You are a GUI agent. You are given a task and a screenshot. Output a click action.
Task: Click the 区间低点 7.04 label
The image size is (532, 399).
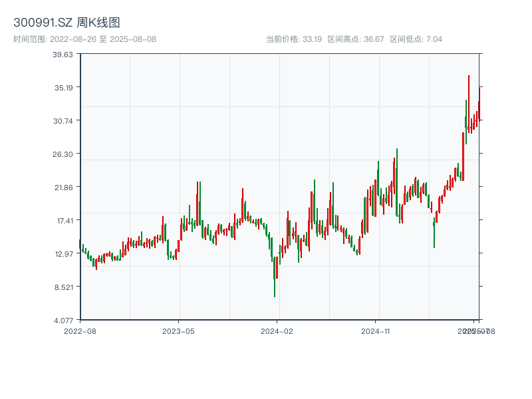click(416, 39)
